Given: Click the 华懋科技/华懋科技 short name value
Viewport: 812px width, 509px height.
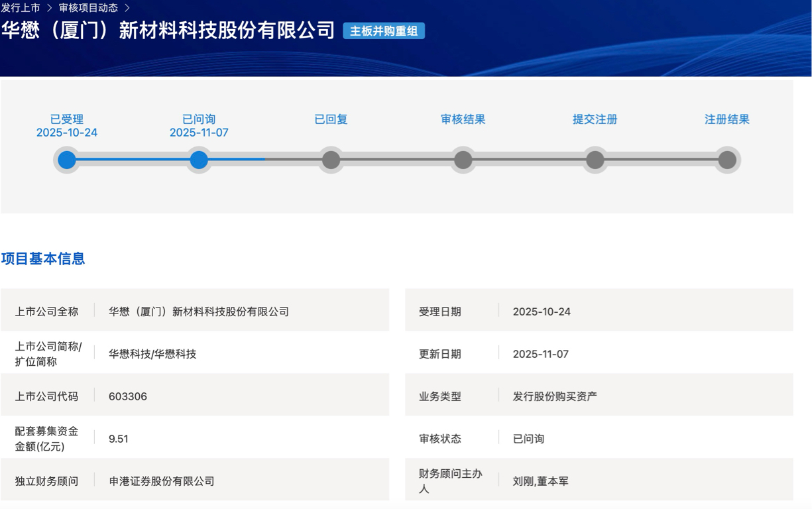Looking at the screenshot, I should coord(152,354).
